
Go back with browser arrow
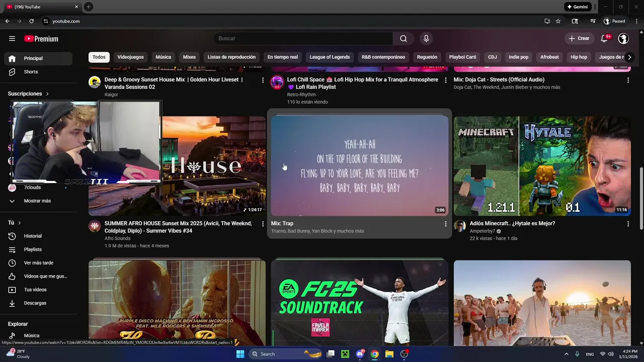pyautogui.click(x=7, y=21)
